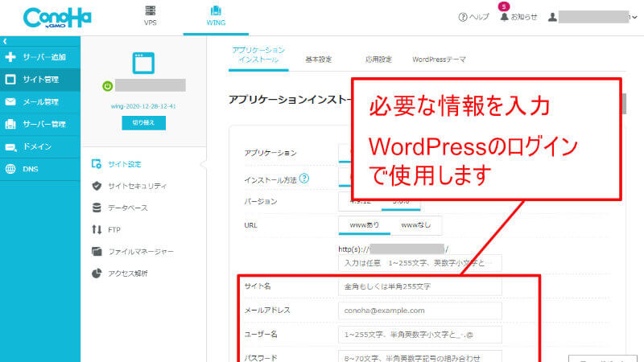Collapse the left sidebar using the chevron
The height and width of the screenshot is (362, 644).
click(5, 41)
